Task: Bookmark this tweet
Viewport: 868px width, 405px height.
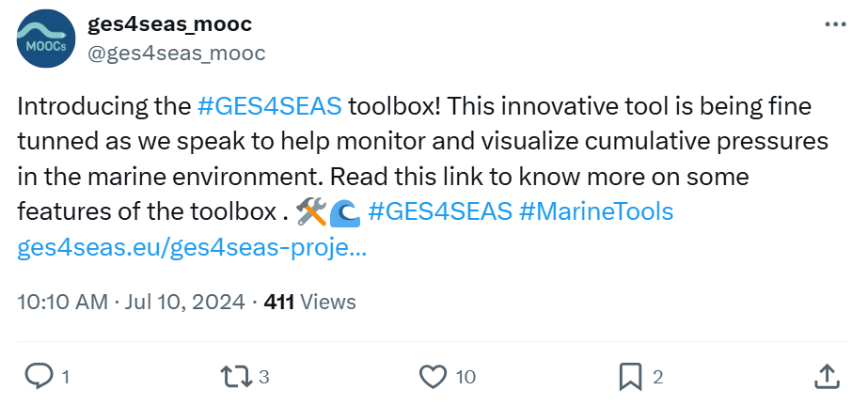Action: 630,377
